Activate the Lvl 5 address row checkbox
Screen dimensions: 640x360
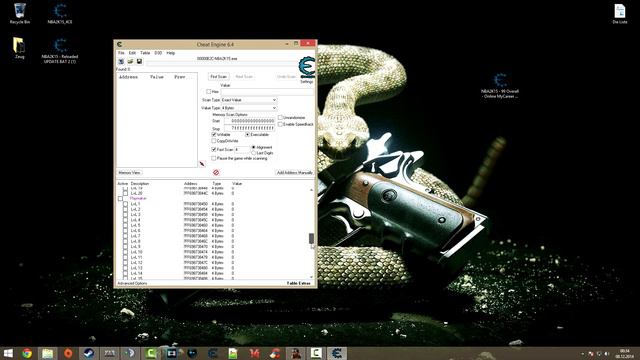[125, 225]
